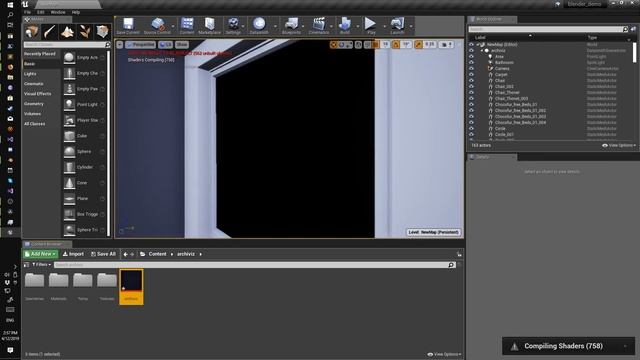Screen dimensions: 640x360
Task: Click the Import button
Action: point(73,254)
